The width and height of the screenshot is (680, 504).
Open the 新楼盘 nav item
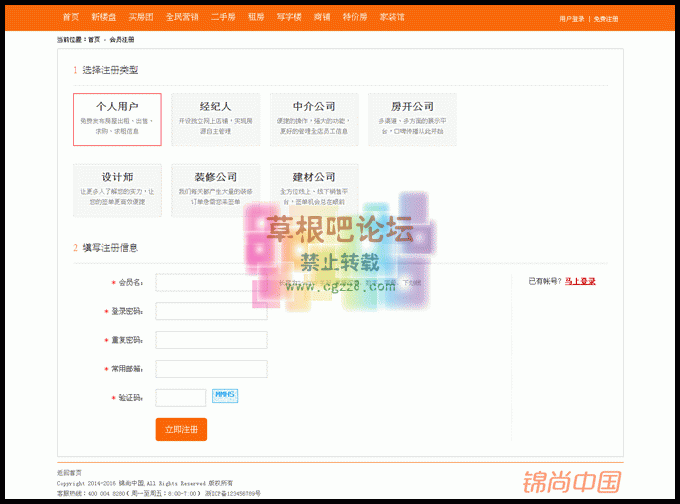pos(104,17)
